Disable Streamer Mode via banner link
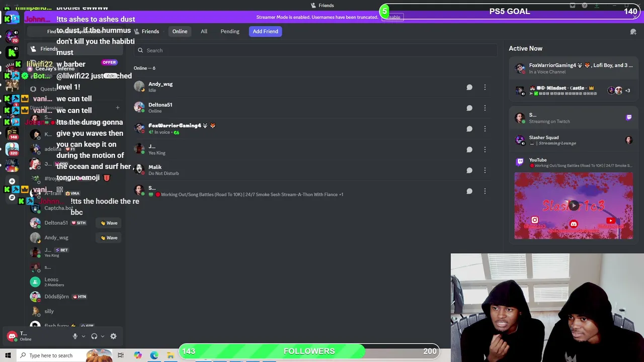Image resolution: width=644 pixels, height=362 pixels. [392, 17]
